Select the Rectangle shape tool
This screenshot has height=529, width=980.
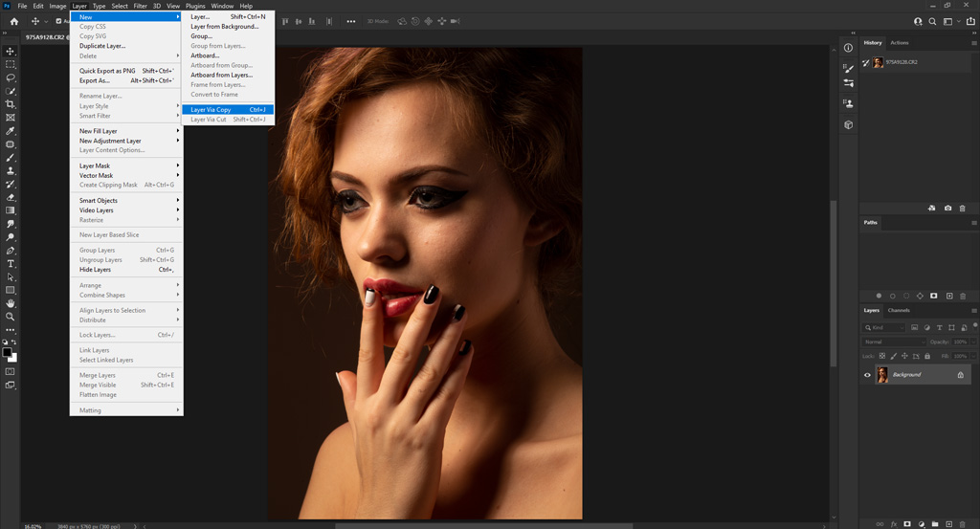[10, 291]
